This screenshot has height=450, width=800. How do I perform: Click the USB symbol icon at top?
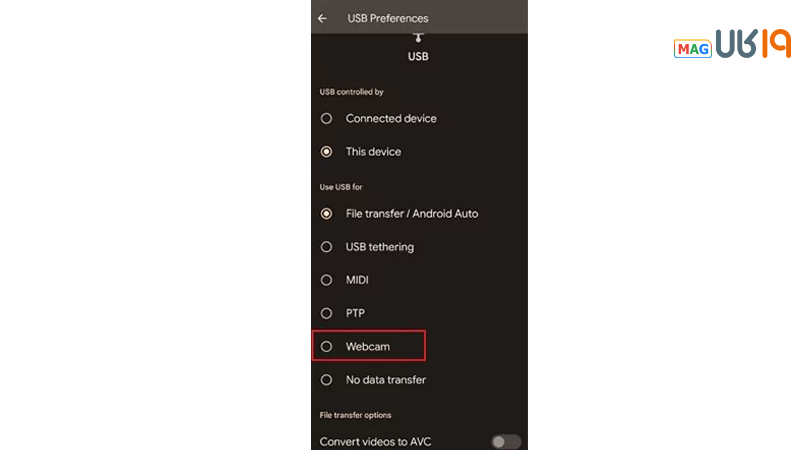click(x=418, y=38)
